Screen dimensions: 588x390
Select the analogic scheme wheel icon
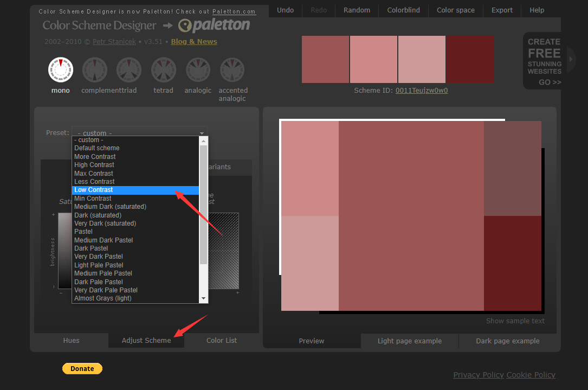coord(198,70)
